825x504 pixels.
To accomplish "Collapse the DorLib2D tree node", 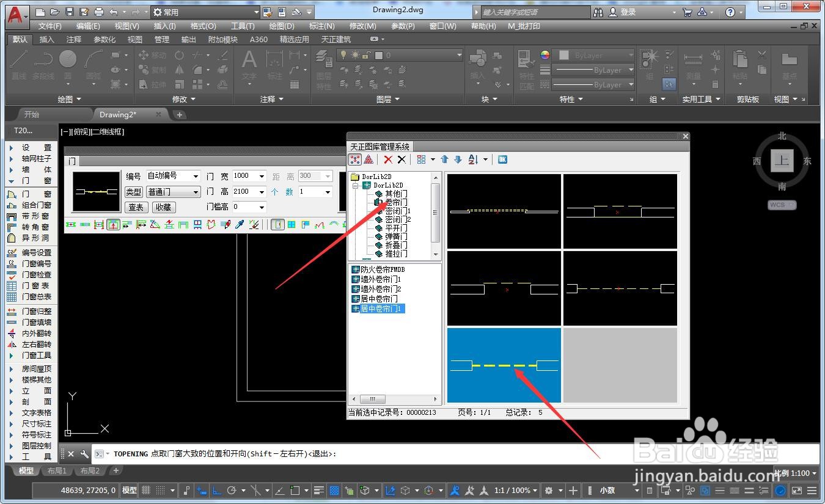I will pos(356,185).
